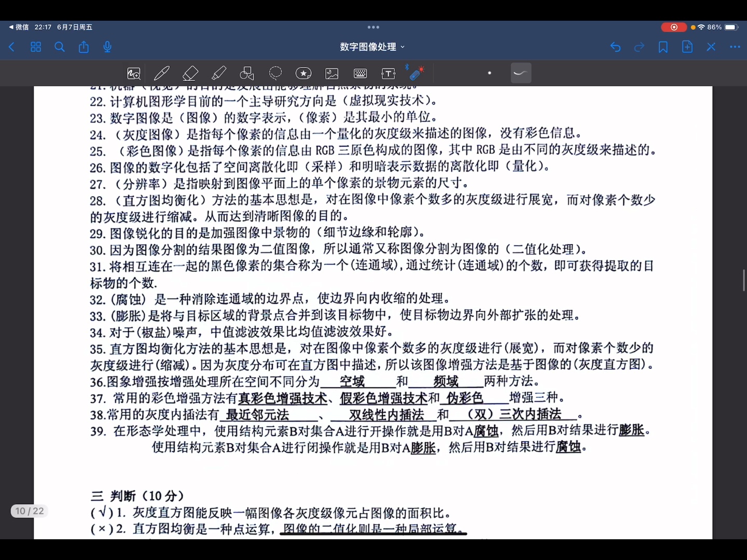747x560 pixels.
Task: Grab the vertical scroll indicator
Action: coord(744,280)
